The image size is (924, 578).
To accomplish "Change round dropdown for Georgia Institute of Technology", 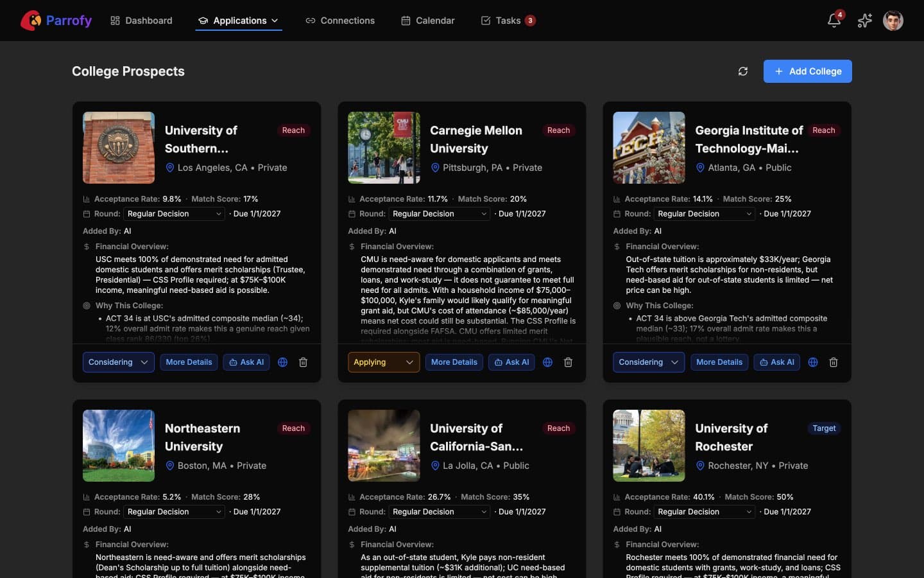I will tap(705, 214).
